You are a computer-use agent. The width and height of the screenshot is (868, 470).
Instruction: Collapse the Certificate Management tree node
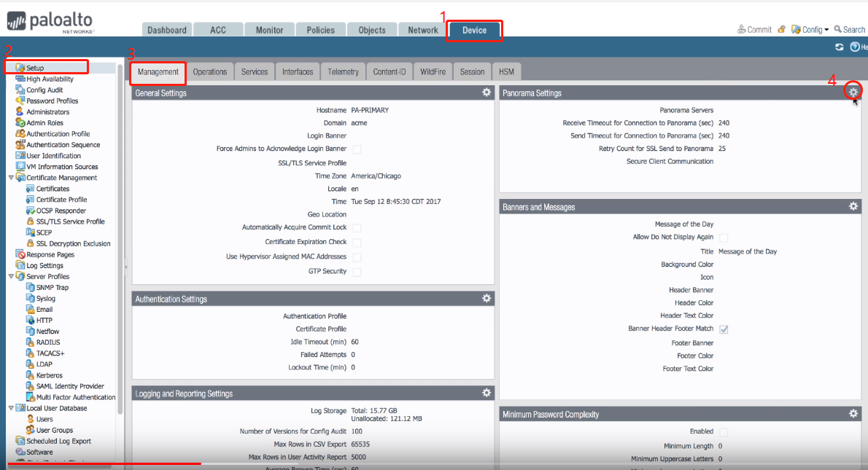coord(11,178)
